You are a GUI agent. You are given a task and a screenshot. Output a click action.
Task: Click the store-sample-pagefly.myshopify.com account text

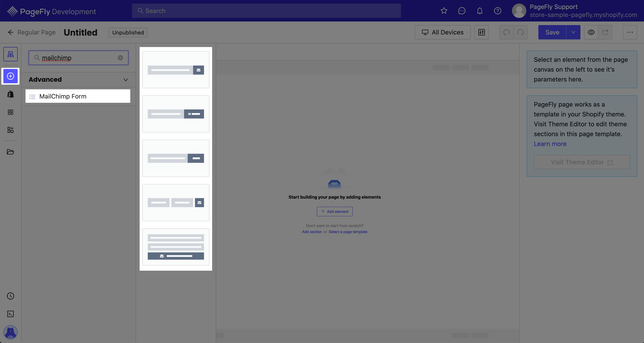[x=583, y=15]
